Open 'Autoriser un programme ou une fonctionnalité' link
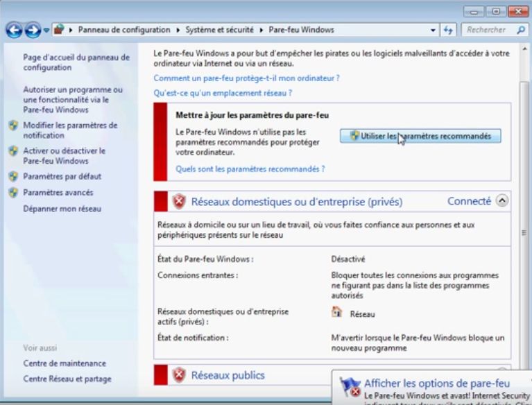Viewport: 532px width, 405px height. click(x=73, y=100)
